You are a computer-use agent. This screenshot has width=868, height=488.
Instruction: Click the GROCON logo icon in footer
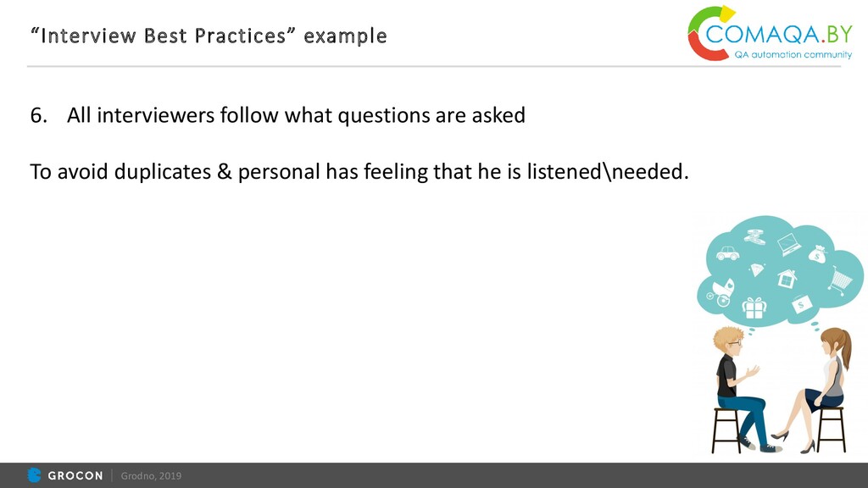[x=34, y=475]
